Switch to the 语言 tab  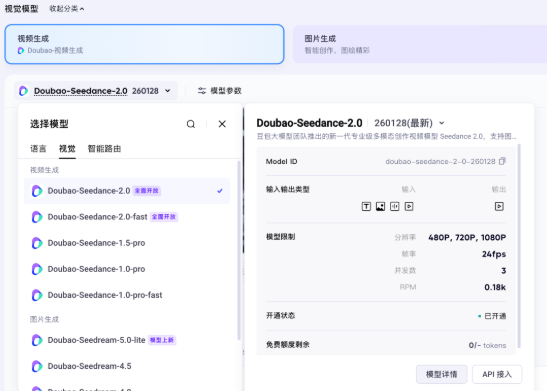coord(38,149)
